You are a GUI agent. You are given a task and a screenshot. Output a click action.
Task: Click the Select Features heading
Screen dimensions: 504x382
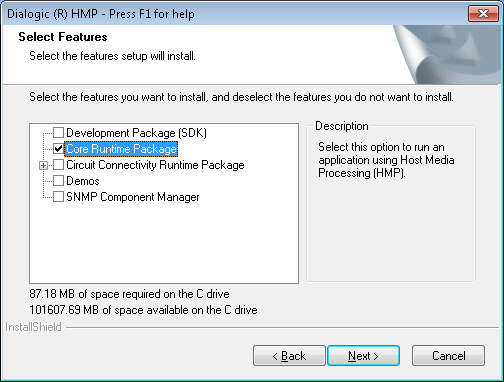(x=63, y=37)
